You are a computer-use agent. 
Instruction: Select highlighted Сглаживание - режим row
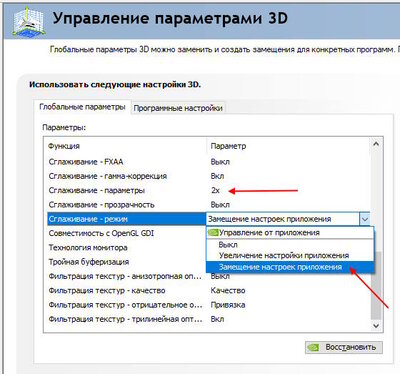click(127, 219)
